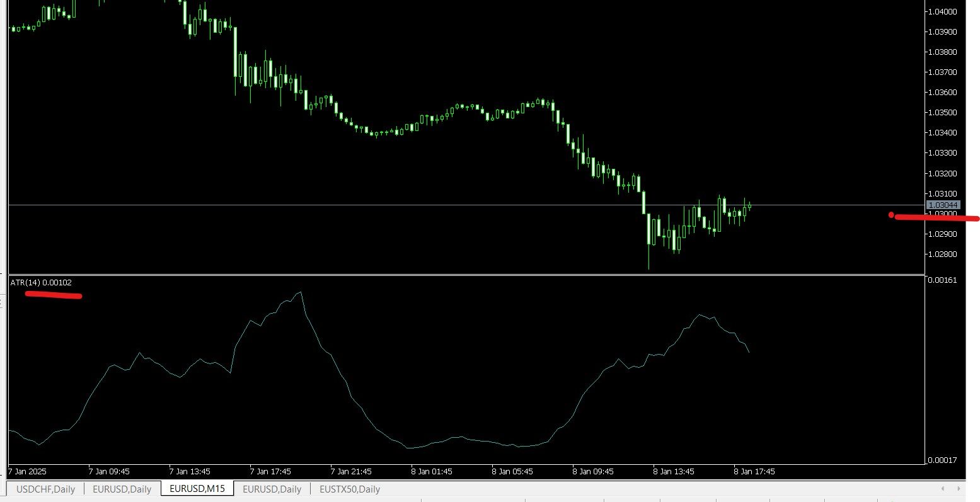The height and width of the screenshot is (502, 980).
Task: Click the 7 Jan 13:45 time label
Action: tap(190, 471)
